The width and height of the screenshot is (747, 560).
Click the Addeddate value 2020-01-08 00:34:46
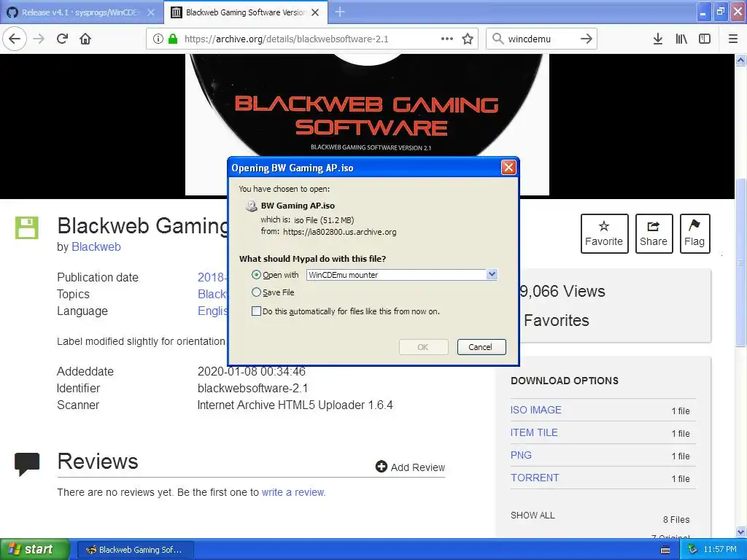pyautogui.click(x=252, y=371)
